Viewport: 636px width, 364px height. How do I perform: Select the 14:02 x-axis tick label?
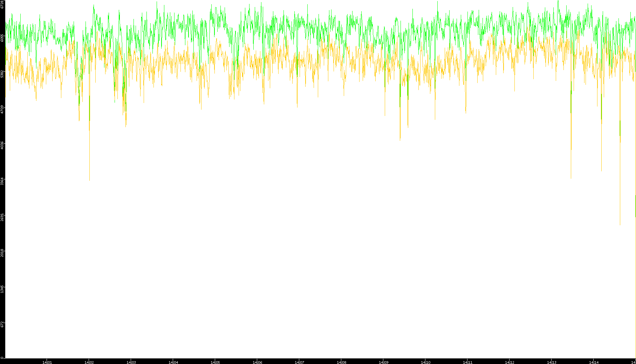pyautogui.click(x=89, y=362)
